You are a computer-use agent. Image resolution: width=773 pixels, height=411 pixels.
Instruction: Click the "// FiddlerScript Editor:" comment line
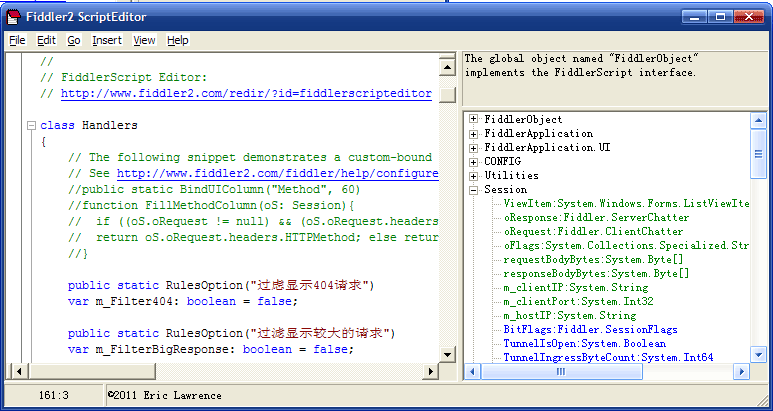coord(124,78)
